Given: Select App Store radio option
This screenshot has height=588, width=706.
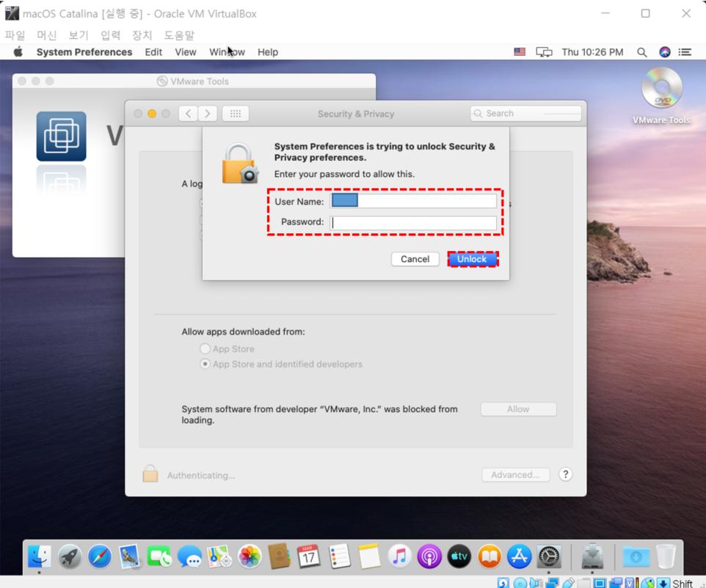Looking at the screenshot, I should (x=205, y=349).
